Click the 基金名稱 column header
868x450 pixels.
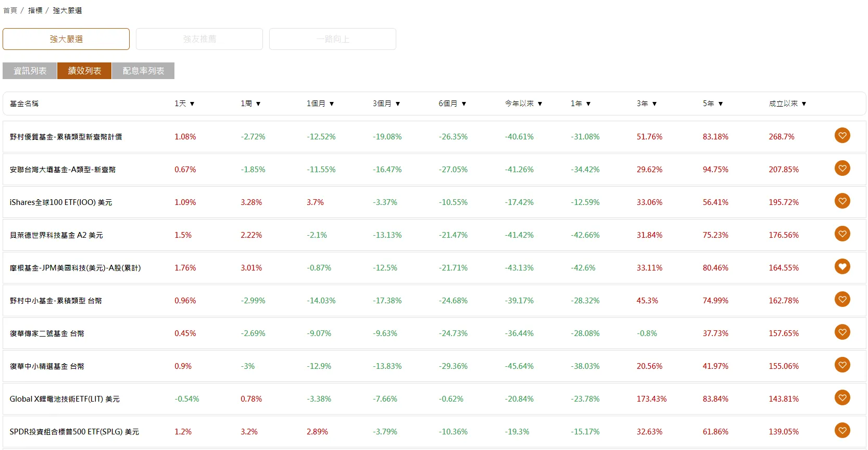point(24,104)
